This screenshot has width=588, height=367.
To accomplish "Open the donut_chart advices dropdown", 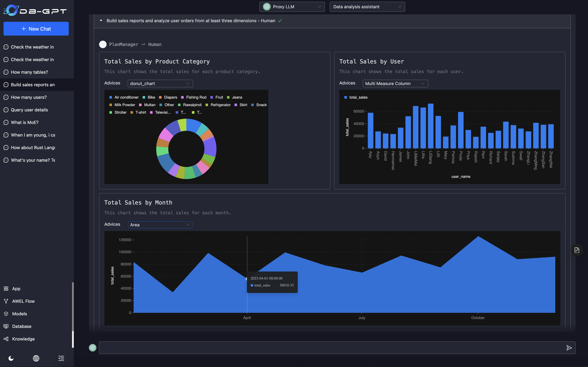I will pyautogui.click(x=160, y=83).
